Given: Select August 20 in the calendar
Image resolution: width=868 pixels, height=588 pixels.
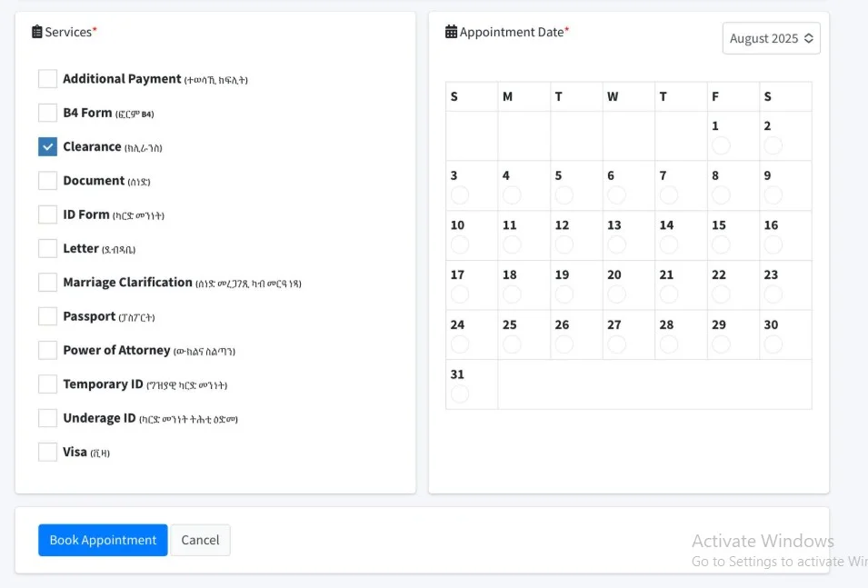Looking at the screenshot, I should coord(616,294).
